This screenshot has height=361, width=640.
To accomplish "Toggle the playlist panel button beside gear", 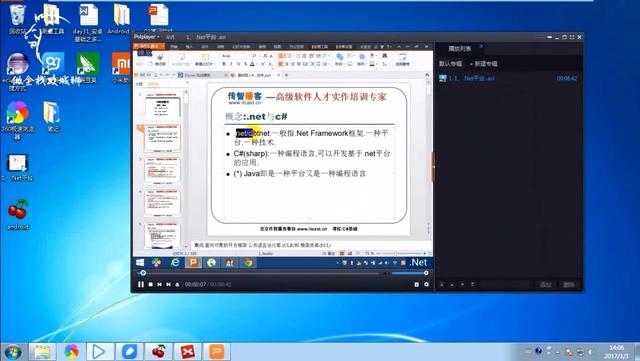I will [x=417, y=284].
